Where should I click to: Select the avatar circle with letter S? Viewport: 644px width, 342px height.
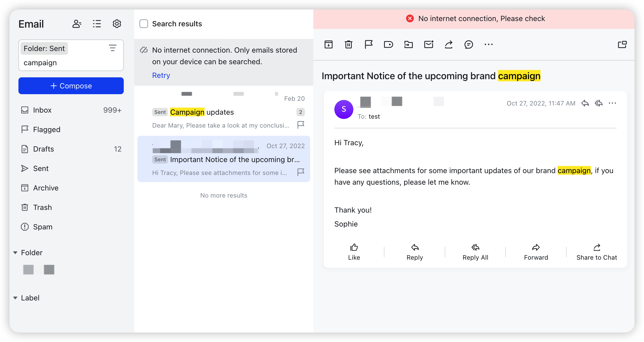click(344, 109)
